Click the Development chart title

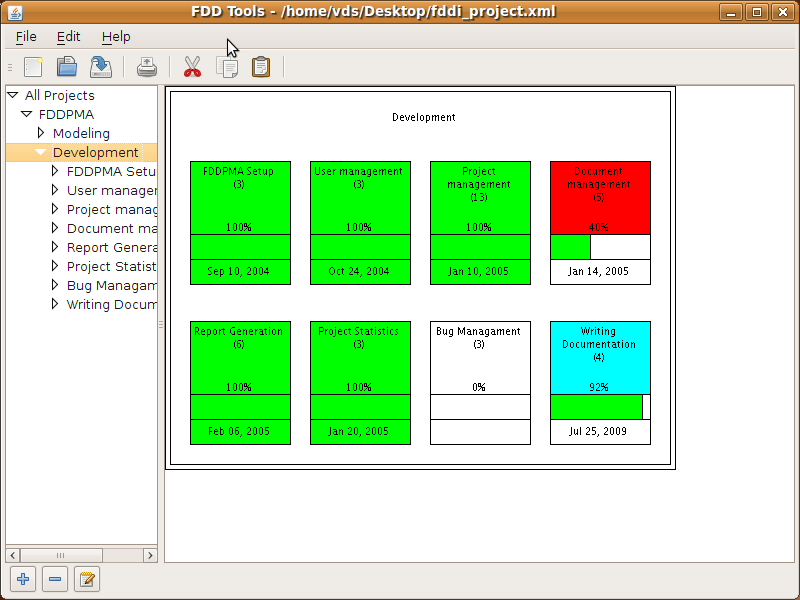(x=423, y=117)
